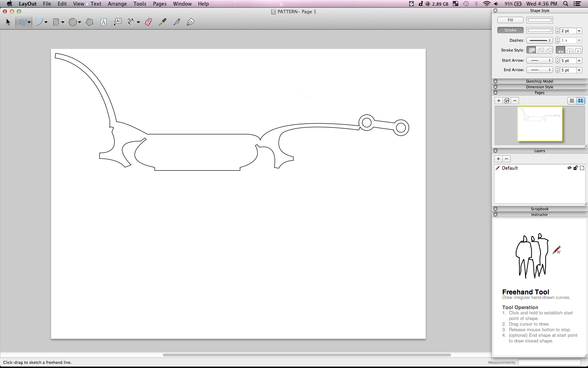
Task: Open the Arrange menu
Action: pos(117,4)
